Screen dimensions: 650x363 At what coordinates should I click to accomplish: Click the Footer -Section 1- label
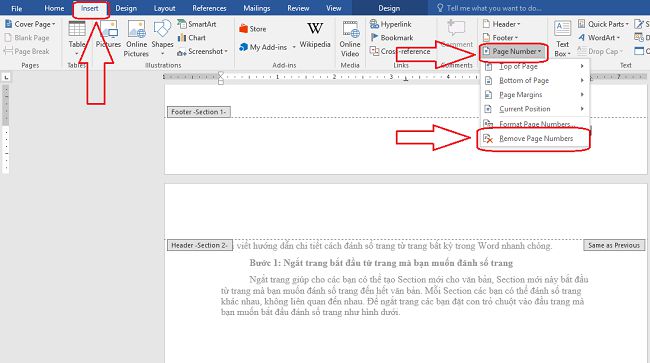[x=199, y=112]
